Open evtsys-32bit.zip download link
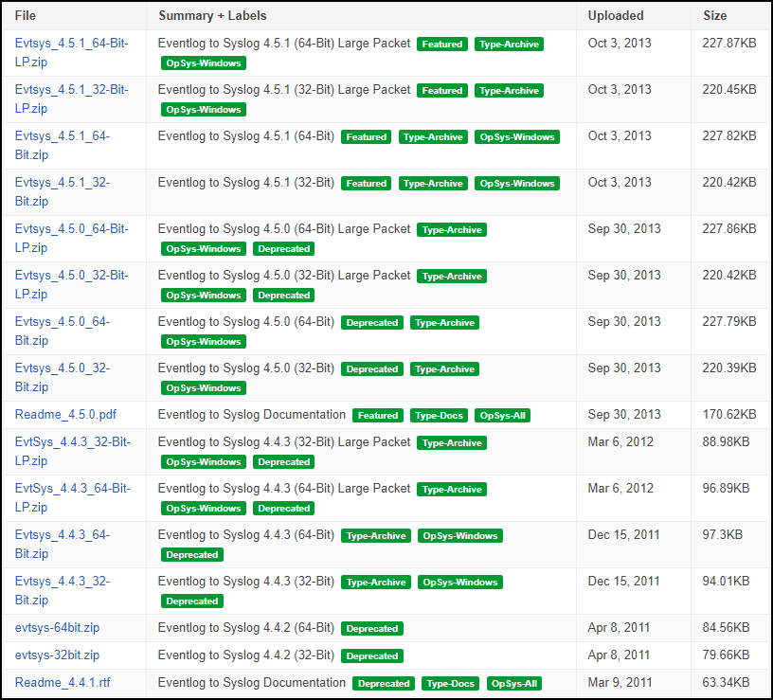 tap(57, 655)
